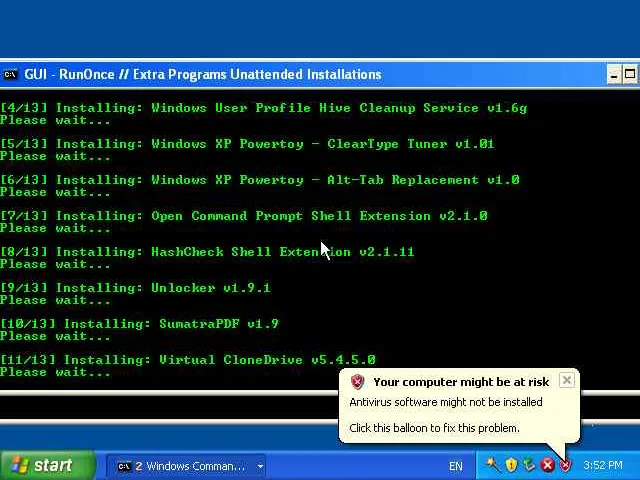Open the red Security Center shield tray icon
The width and height of the screenshot is (640, 480).
pyautogui.click(x=565, y=465)
